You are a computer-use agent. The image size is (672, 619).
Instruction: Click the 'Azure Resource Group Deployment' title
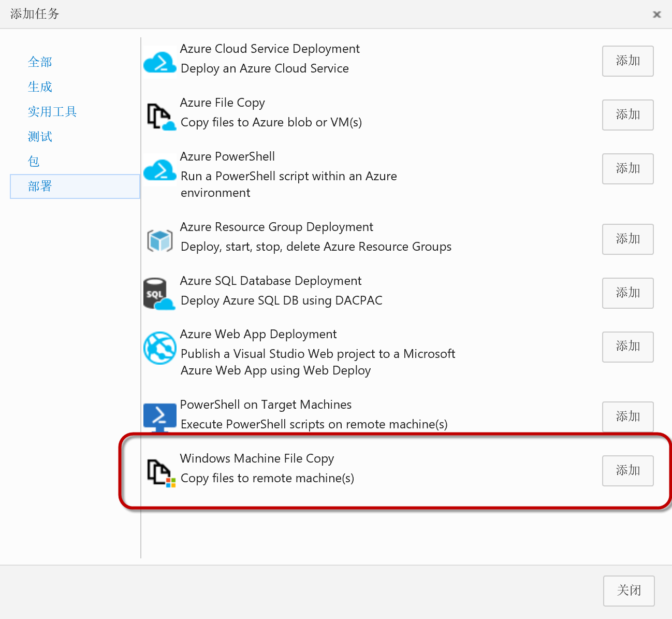click(276, 227)
